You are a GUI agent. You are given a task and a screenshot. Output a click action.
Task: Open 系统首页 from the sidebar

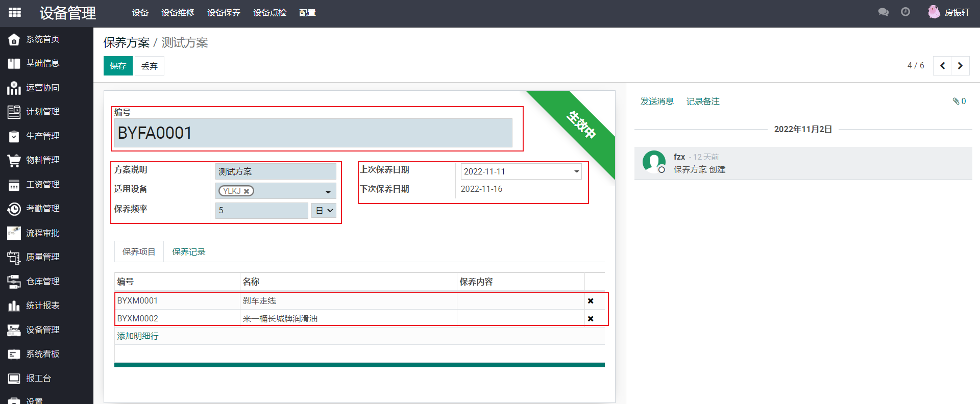(43, 39)
